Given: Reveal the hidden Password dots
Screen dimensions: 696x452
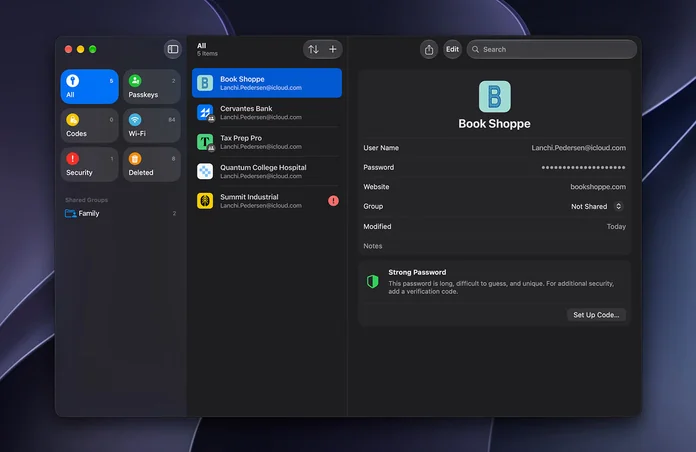Looking at the screenshot, I should point(583,167).
